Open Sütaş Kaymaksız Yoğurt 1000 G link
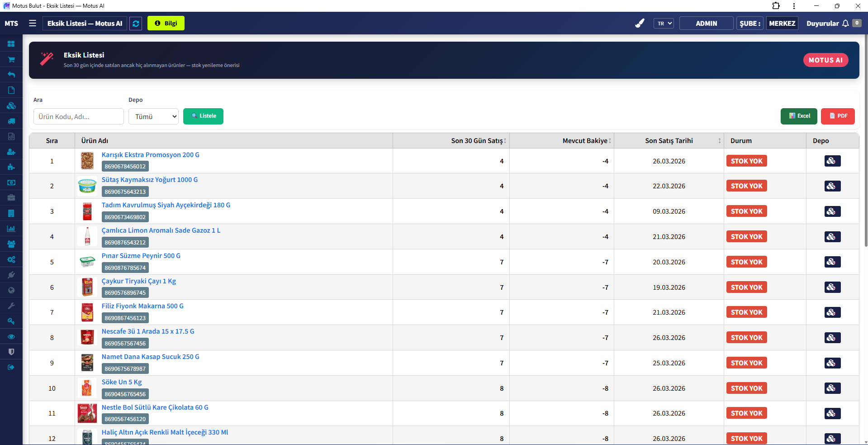This screenshot has height=445, width=868. point(149,180)
